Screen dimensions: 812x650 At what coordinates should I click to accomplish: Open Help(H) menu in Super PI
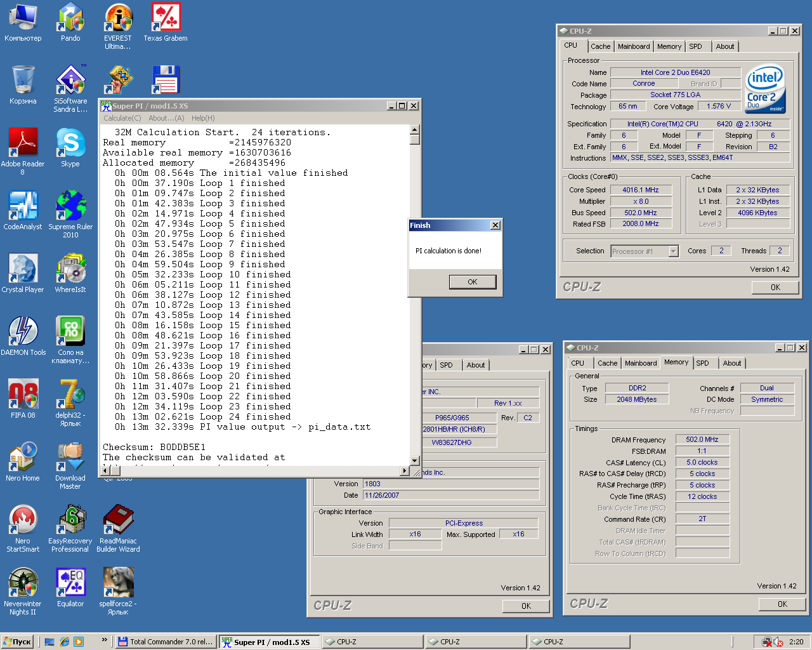point(203,118)
